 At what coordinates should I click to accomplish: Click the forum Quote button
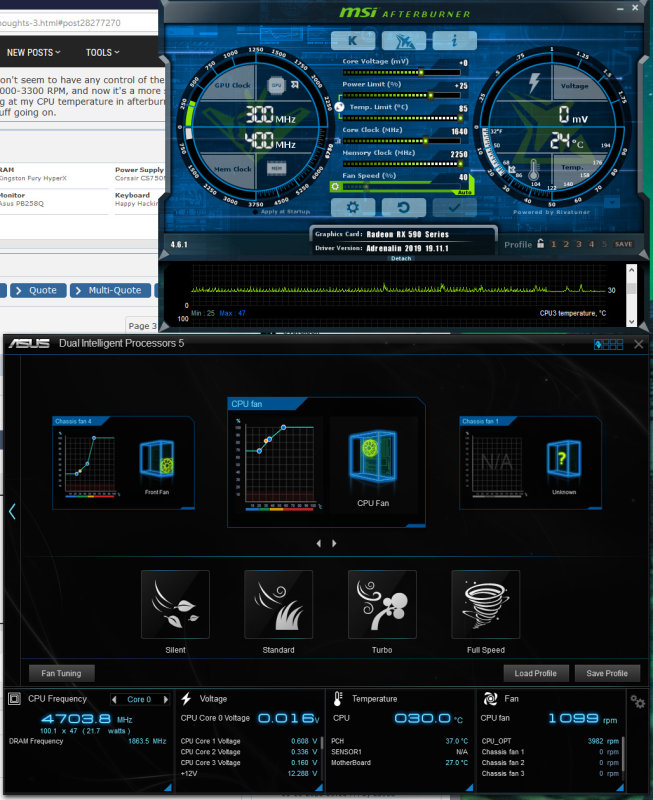click(x=39, y=290)
